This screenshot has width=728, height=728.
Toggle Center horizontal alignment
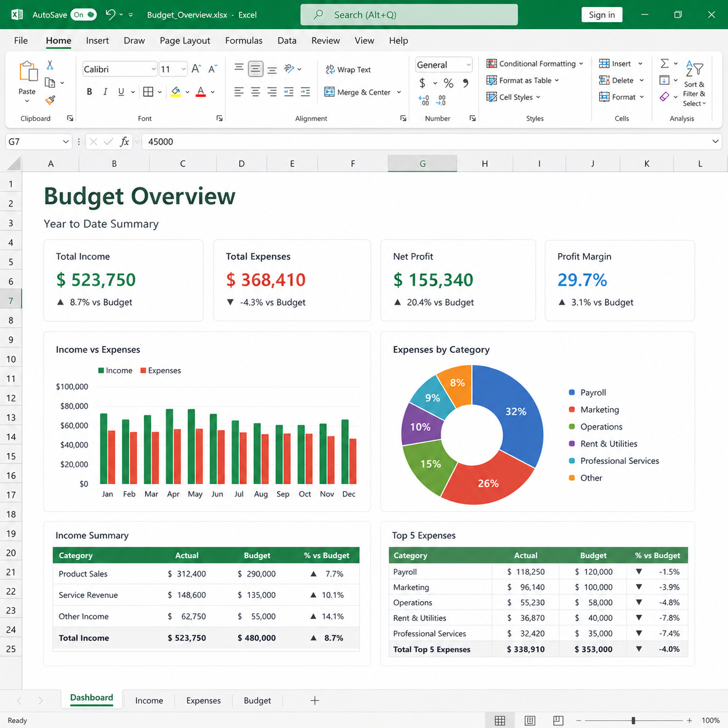click(255, 92)
